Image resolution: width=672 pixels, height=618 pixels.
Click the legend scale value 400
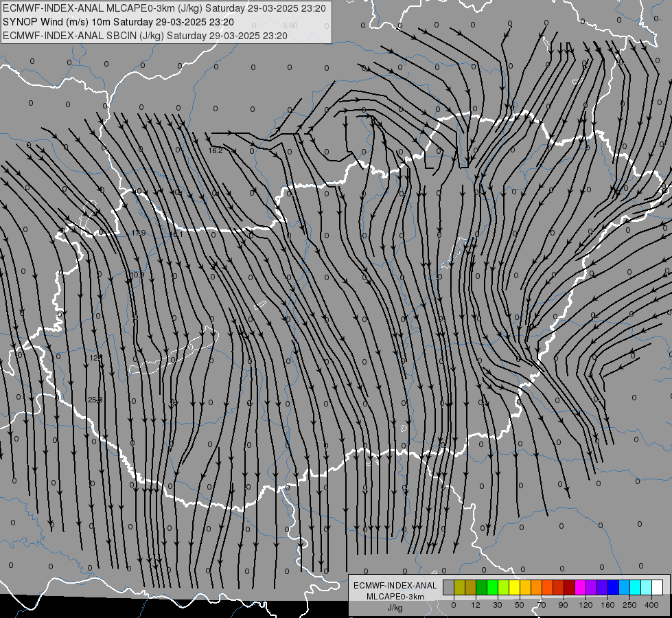pyautogui.click(x=651, y=605)
